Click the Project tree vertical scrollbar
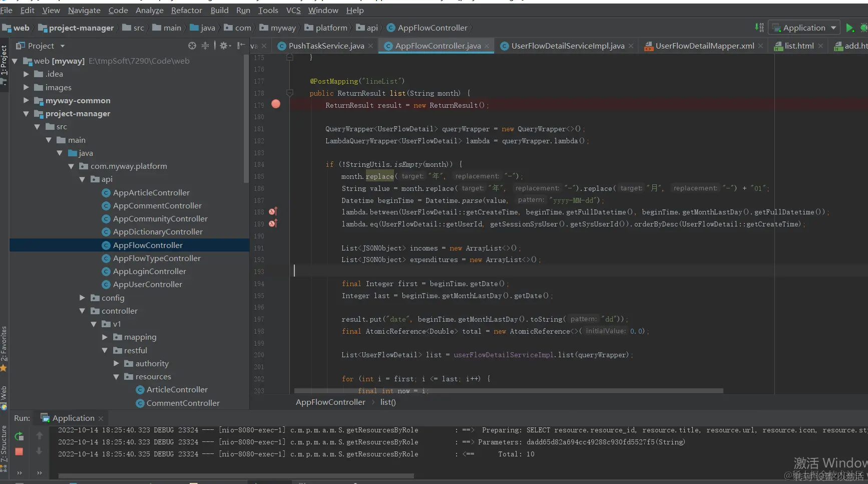 246,119
